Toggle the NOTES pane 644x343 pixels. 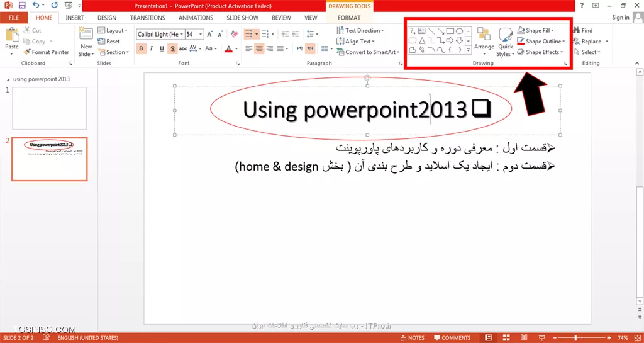click(413, 338)
